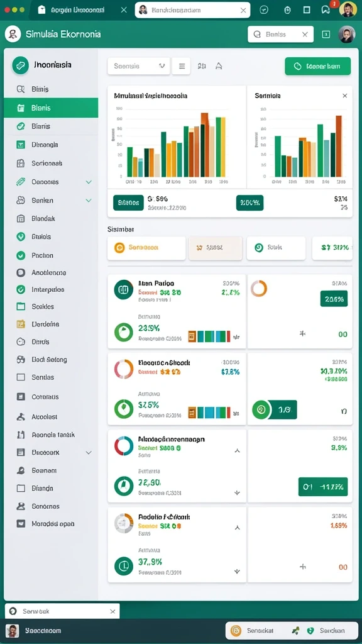Image resolution: width=362 pixels, height=644 pixels.
Task: Open the Scenisis dropdown
Action: point(139,66)
